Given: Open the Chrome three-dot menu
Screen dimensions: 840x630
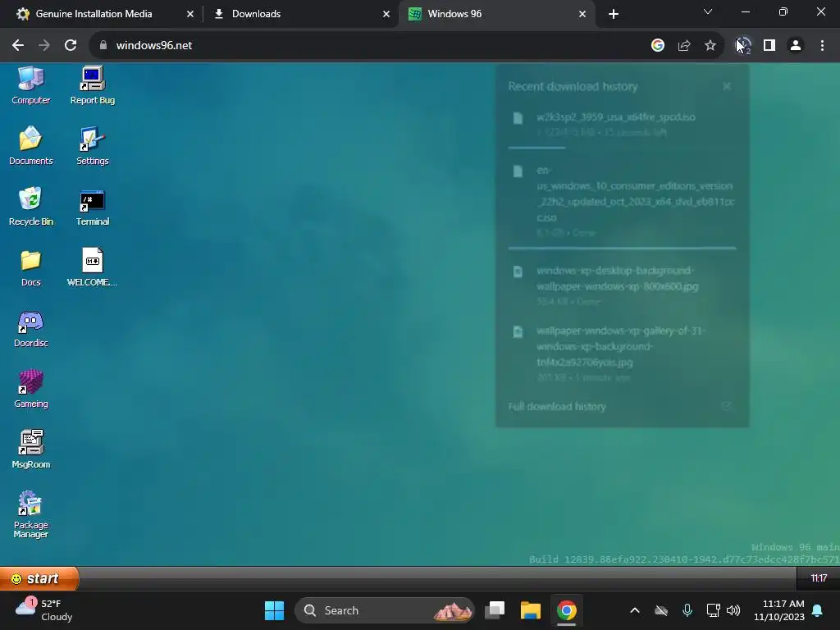Looking at the screenshot, I should [x=822, y=46].
